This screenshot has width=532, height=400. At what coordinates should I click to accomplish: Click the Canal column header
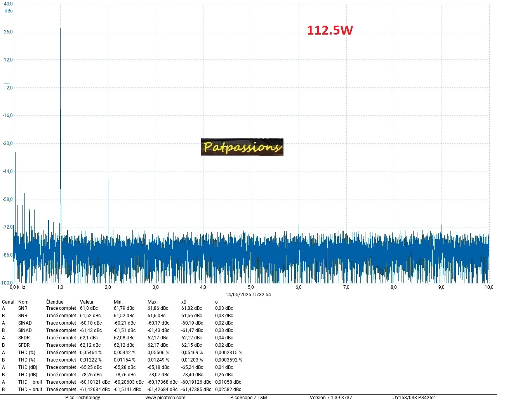(x=8, y=302)
